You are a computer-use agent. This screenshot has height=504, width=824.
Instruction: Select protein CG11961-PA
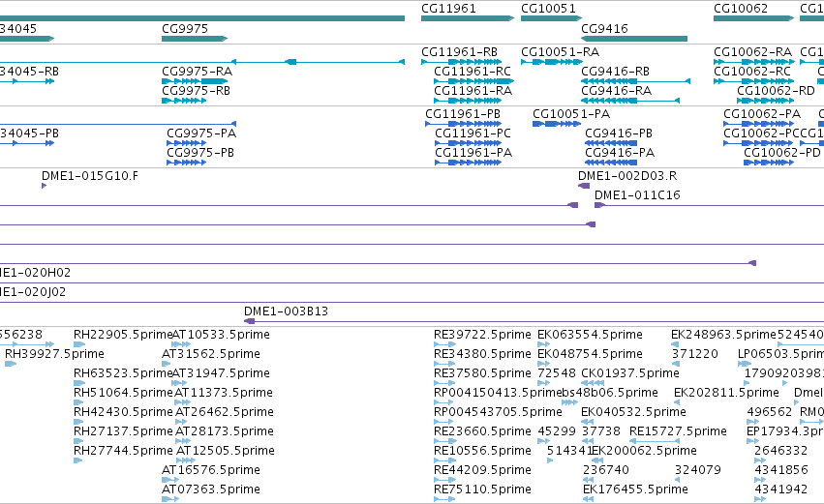pos(468,163)
